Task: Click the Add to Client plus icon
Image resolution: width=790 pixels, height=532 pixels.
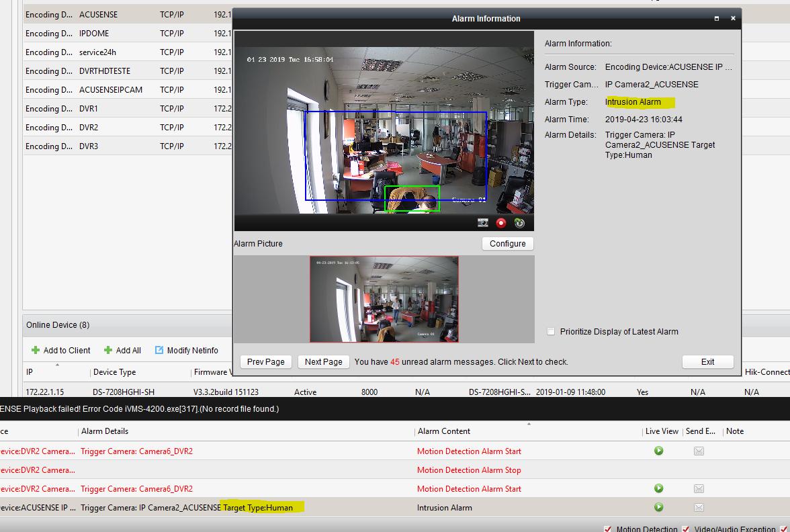Action: (x=36, y=350)
